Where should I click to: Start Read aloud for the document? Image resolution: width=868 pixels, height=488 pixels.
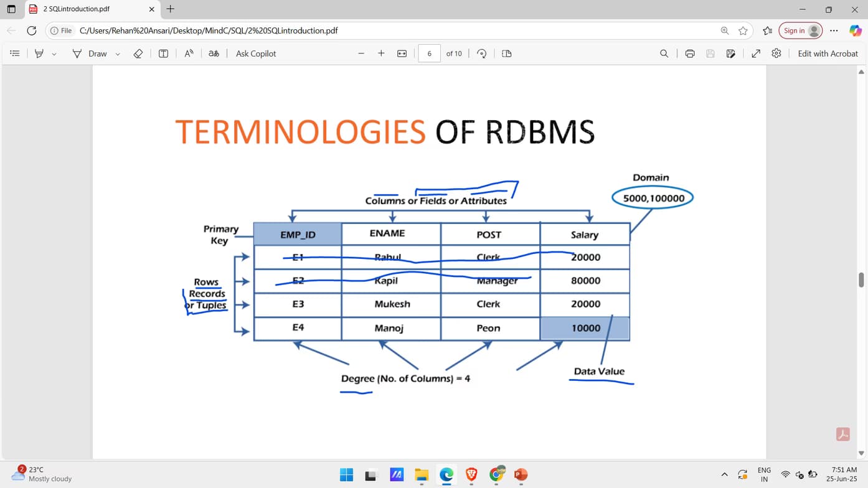(189, 54)
